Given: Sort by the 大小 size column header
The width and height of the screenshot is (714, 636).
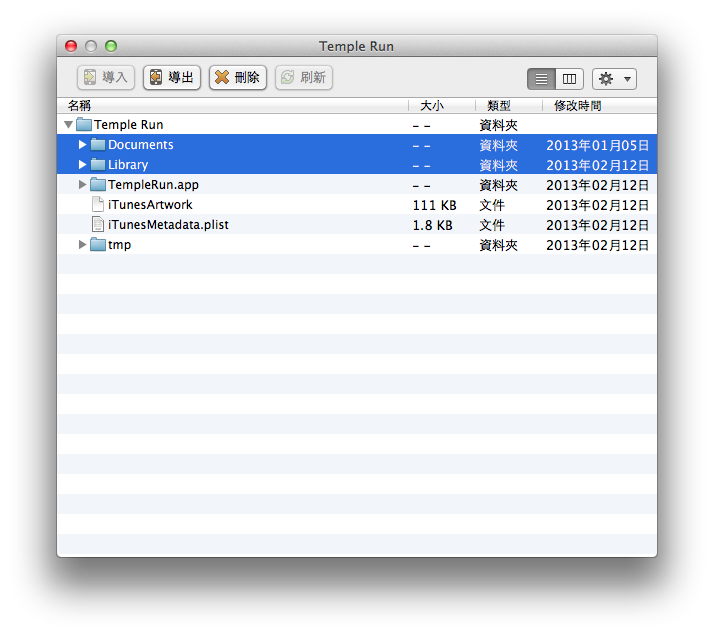Looking at the screenshot, I should [432, 105].
